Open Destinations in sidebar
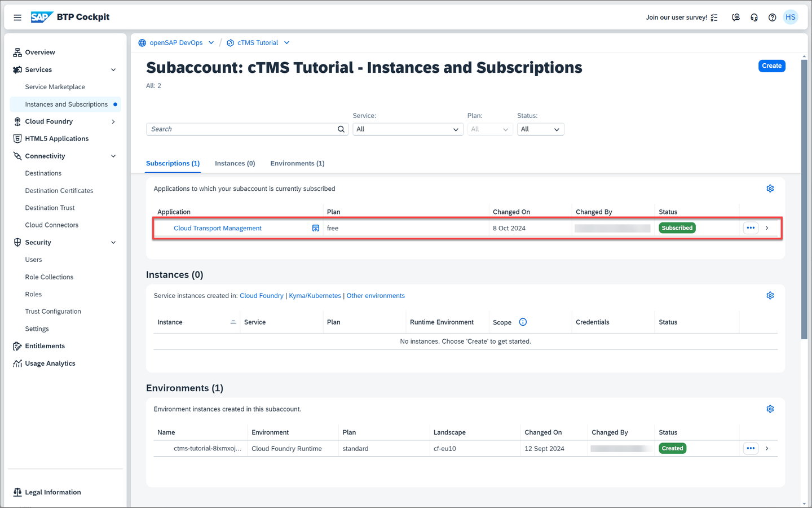The height and width of the screenshot is (508, 812). [43, 173]
